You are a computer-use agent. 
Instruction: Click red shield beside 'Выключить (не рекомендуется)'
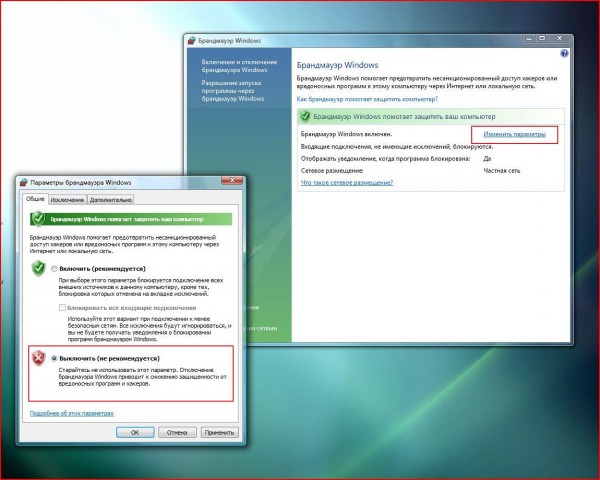[x=39, y=358]
